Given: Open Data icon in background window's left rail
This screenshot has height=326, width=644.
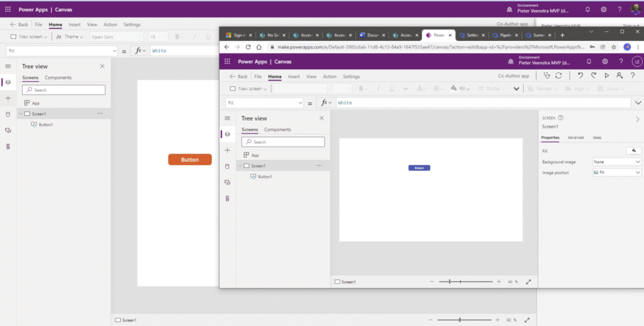Looking at the screenshot, I should [8, 115].
